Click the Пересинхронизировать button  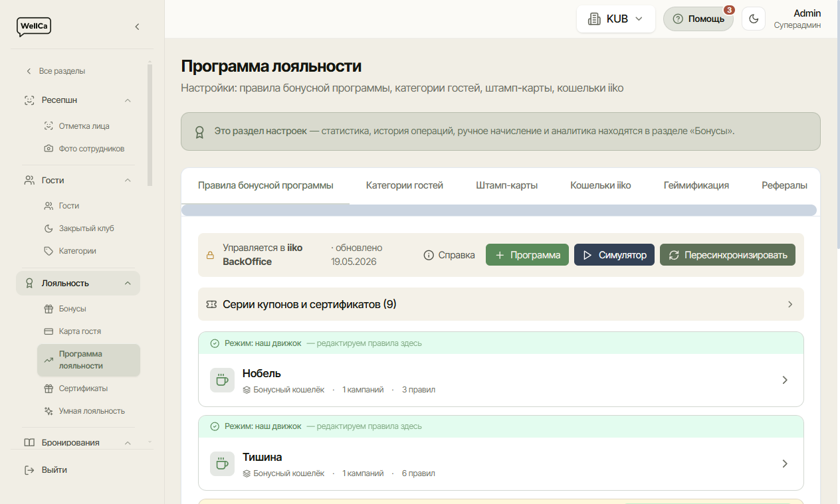coord(728,255)
